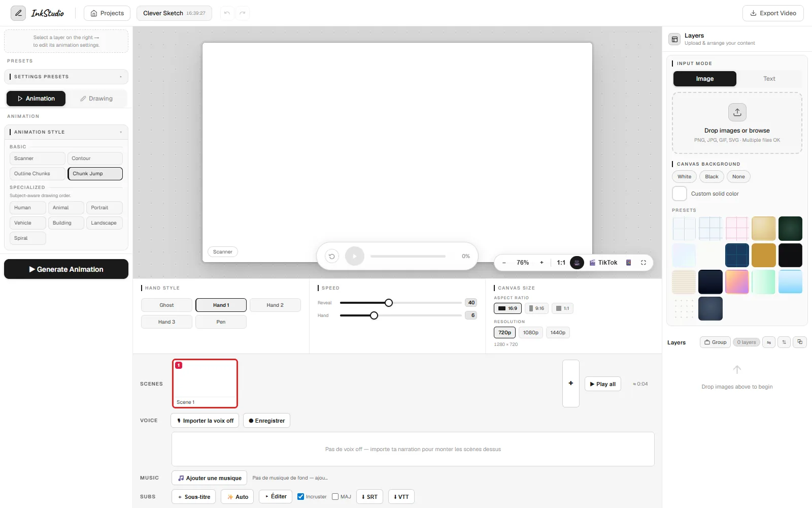
Task: Adjust the Reveal speed slider
Action: point(389,303)
